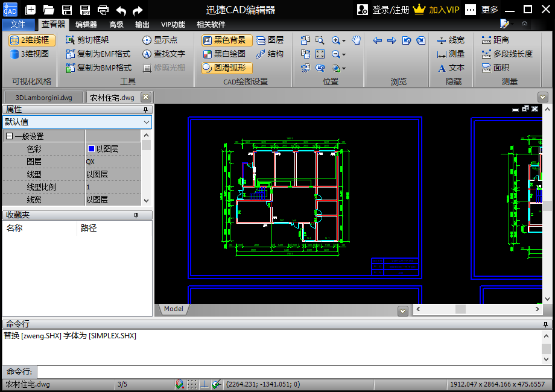Go to previous view with left arrow
Viewport: 555px width, 392px height.
(x=377, y=40)
